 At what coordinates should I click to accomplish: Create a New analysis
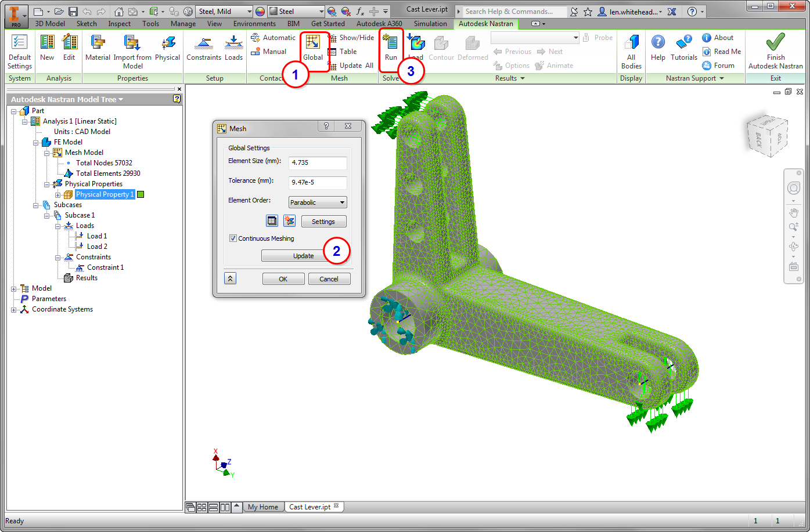[x=47, y=48]
